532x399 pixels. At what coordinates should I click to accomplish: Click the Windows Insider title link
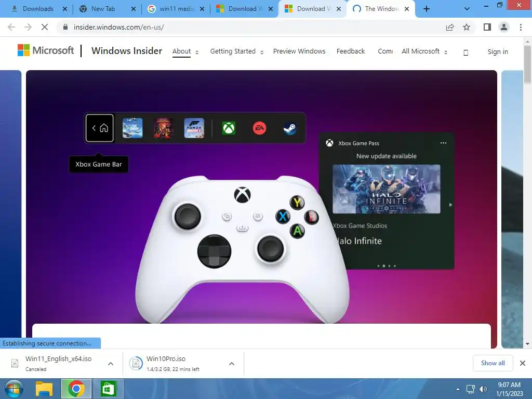coord(127,51)
